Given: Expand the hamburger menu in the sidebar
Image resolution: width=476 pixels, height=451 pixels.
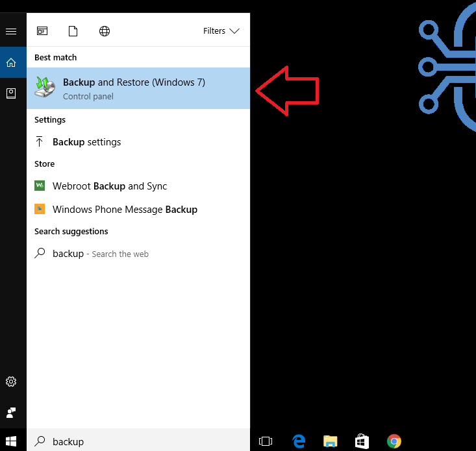Looking at the screenshot, I should [11, 31].
